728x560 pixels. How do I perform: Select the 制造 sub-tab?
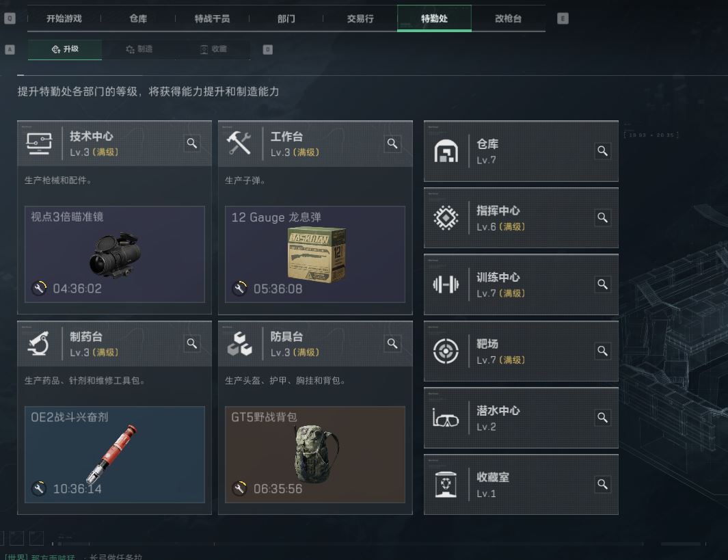coord(139,49)
